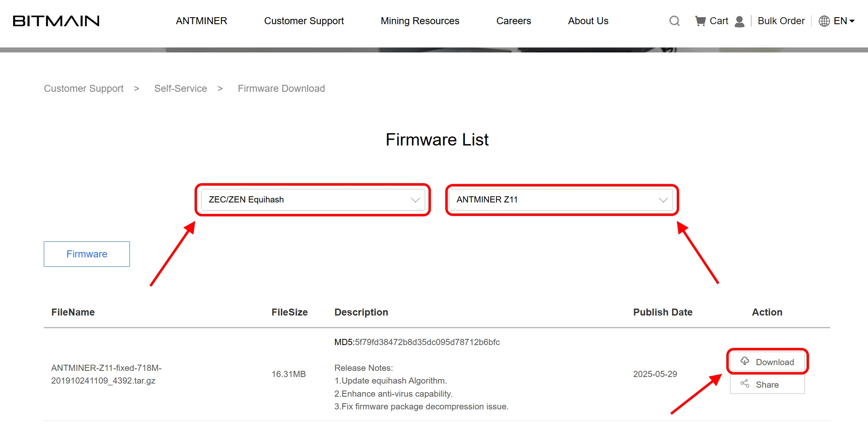Viewport: 868px width, 427px height.
Task: Open the ZEC/ZEN Equihash algorithm dropdown
Action: 313,200
